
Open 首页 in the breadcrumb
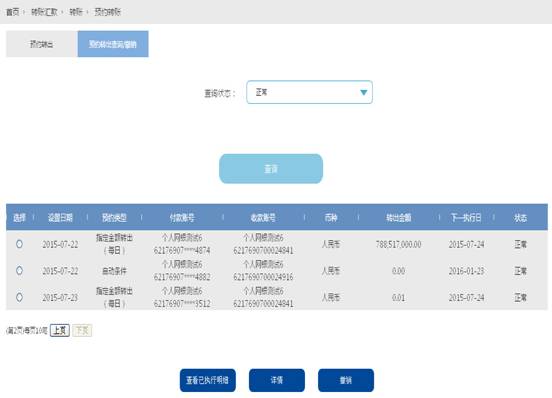(x=13, y=12)
